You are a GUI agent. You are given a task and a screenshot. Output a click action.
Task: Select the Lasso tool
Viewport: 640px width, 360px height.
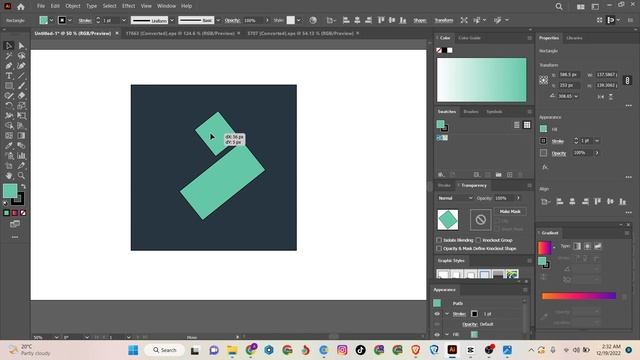click(x=21, y=56)
